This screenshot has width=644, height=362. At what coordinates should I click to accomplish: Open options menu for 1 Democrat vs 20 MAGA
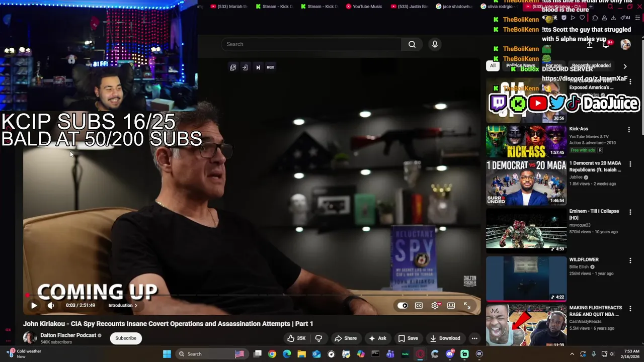[630, 164]
